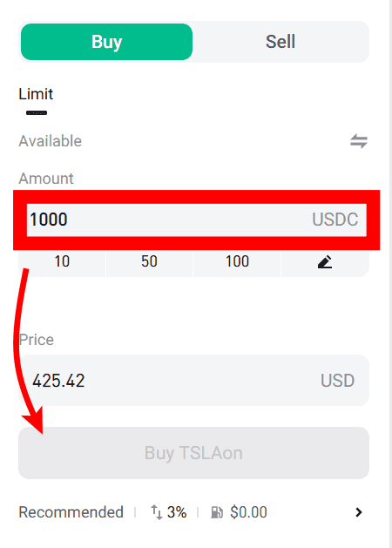Click the $0.00 gas fee value

pyautogui.click(x=248, y=512)
